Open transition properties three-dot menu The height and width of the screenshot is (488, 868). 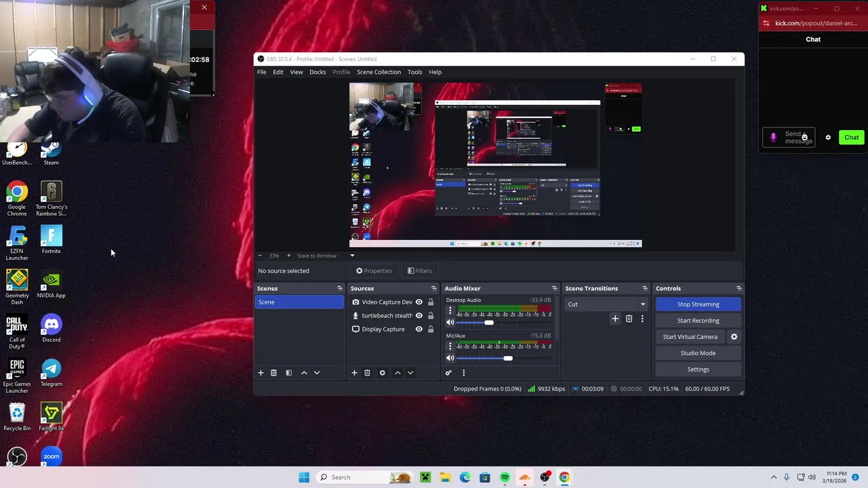[642, 319]
